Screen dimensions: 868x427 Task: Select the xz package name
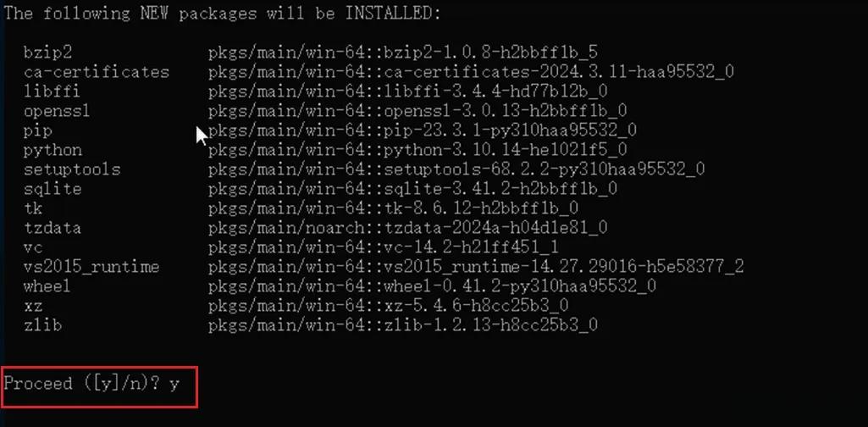[x=33, y=306]
